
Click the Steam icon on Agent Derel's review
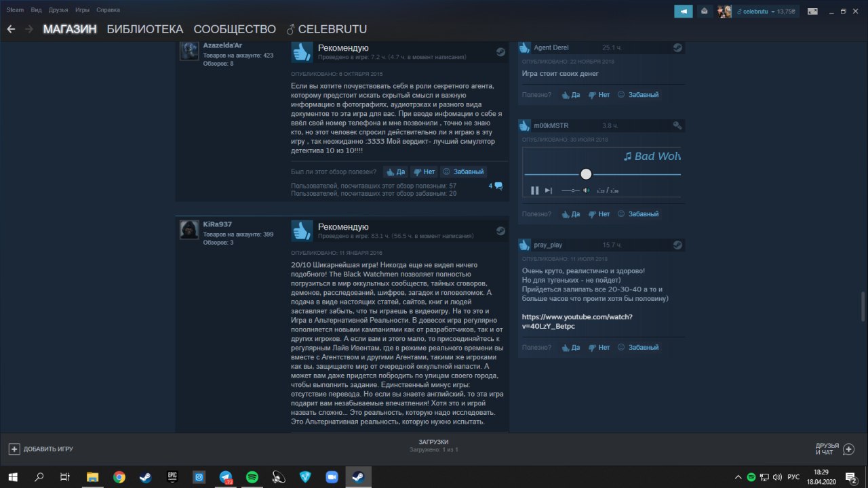pos(677,47)
